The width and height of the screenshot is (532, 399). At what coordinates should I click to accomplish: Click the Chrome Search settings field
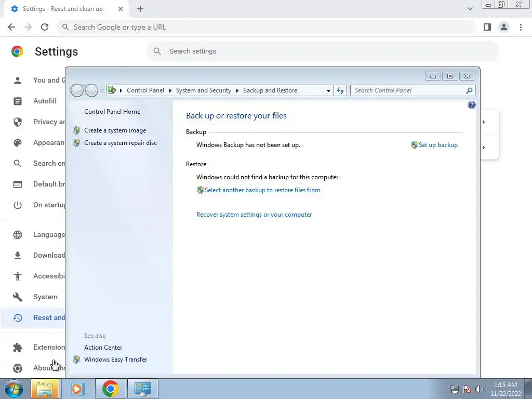point(322,51)
